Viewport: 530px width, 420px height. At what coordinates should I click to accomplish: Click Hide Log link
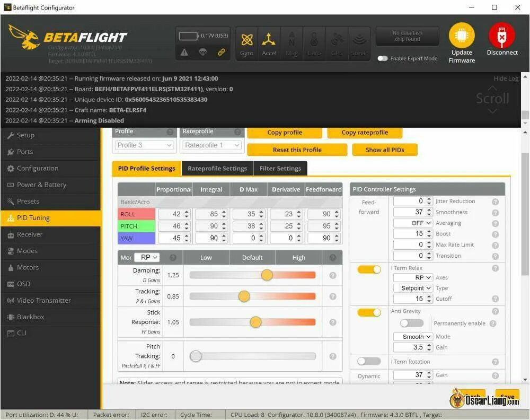506,78
